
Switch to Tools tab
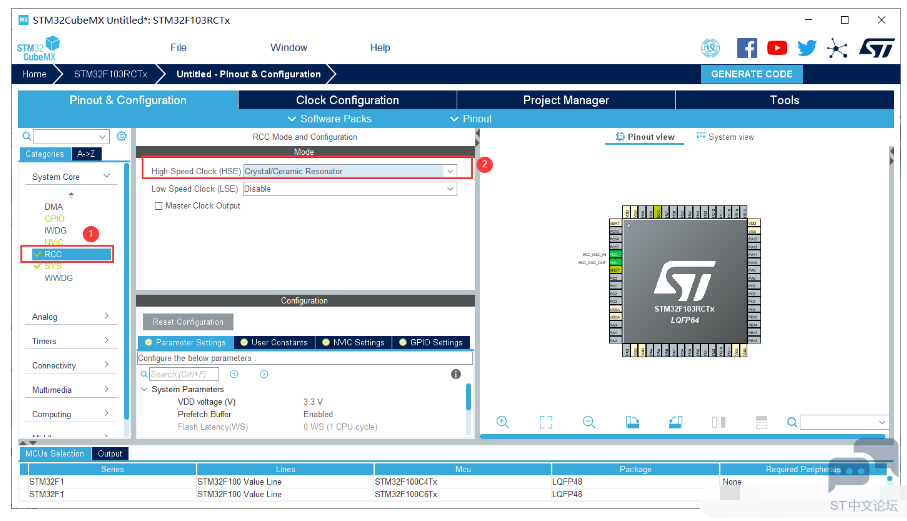(x=784, y=100)
